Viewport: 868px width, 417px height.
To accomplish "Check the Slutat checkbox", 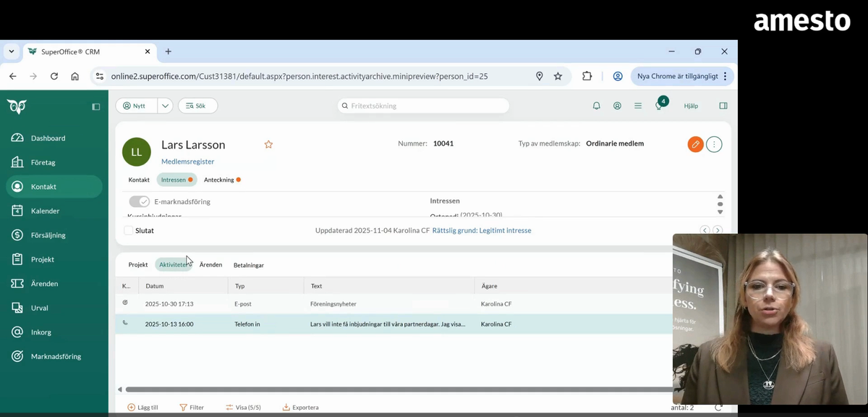I will tap(127, 230).
